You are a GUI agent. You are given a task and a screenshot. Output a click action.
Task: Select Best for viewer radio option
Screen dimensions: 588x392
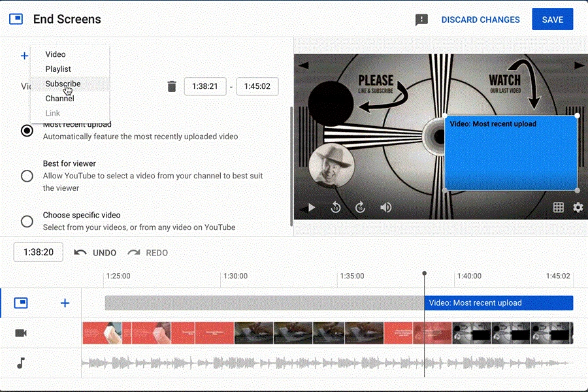(27, 176)
